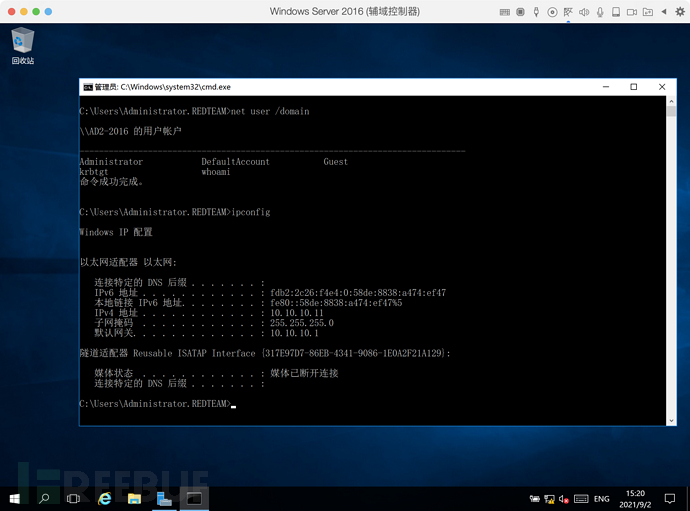
Task: Click the link-local fe80::58de value
Action: point(336,303)
